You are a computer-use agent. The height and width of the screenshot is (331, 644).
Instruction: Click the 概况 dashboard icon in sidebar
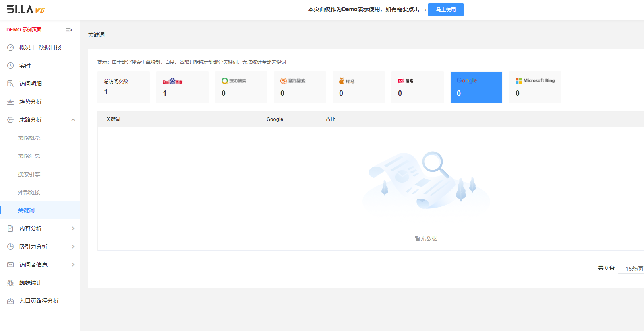10,47
